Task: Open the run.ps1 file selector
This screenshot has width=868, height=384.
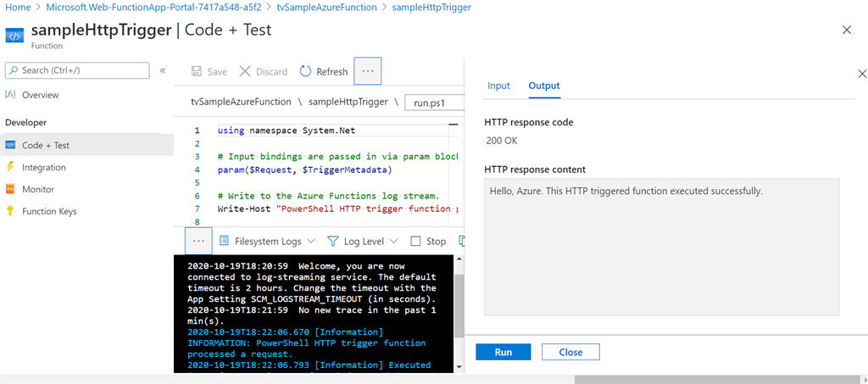Action: [435, 103]
